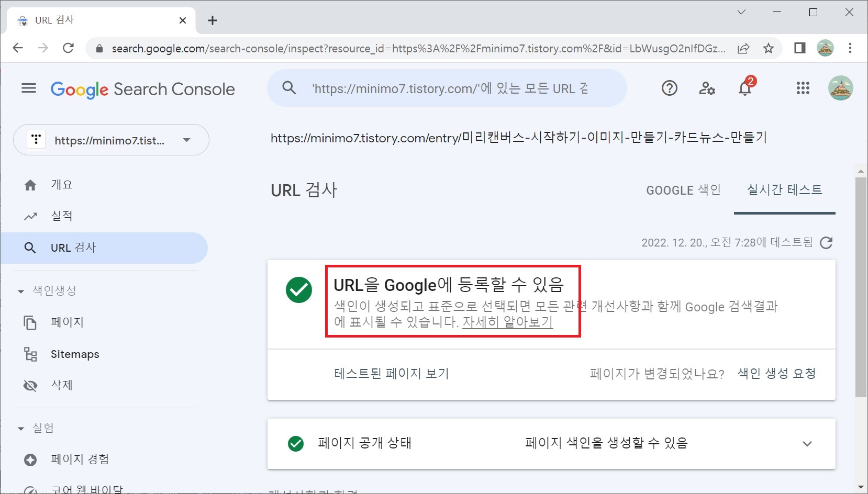Collapse the 색인생성 section
This screenshot has width=868, height=494.
[x=21, y=291]
